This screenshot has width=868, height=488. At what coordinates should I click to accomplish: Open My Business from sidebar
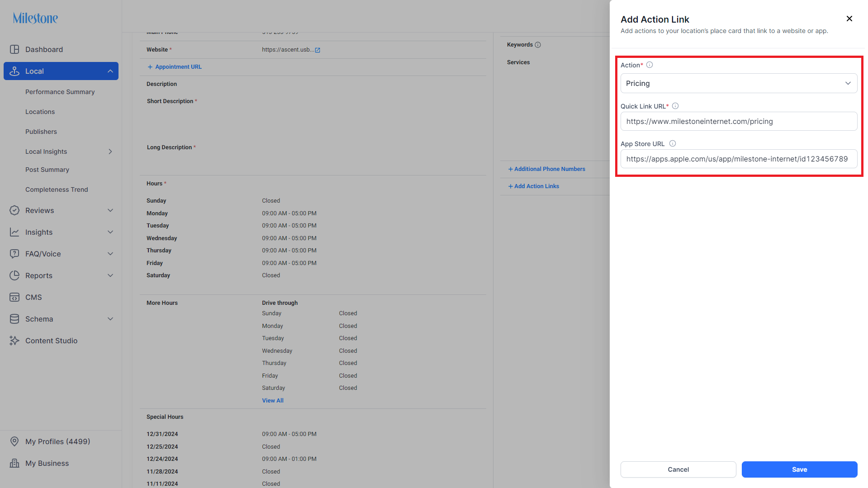(47, 463)
